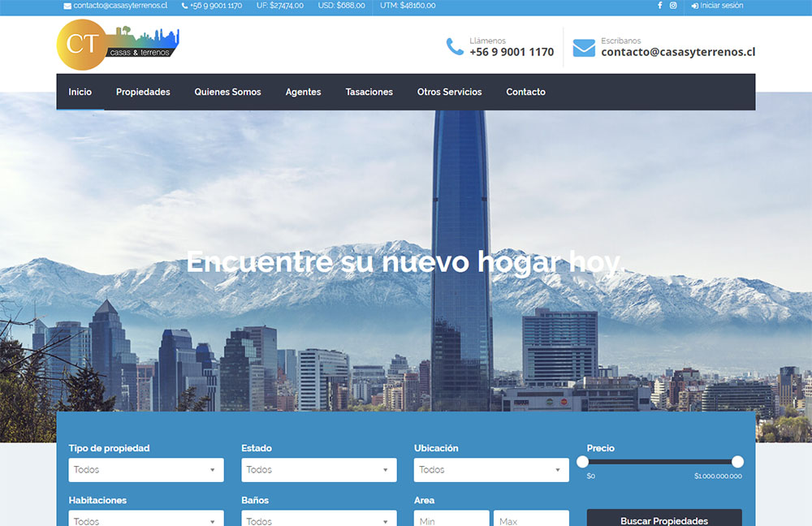Click the CT casas & terrenos logo
This screenshot has height=526, width=812.
[118, 45]
